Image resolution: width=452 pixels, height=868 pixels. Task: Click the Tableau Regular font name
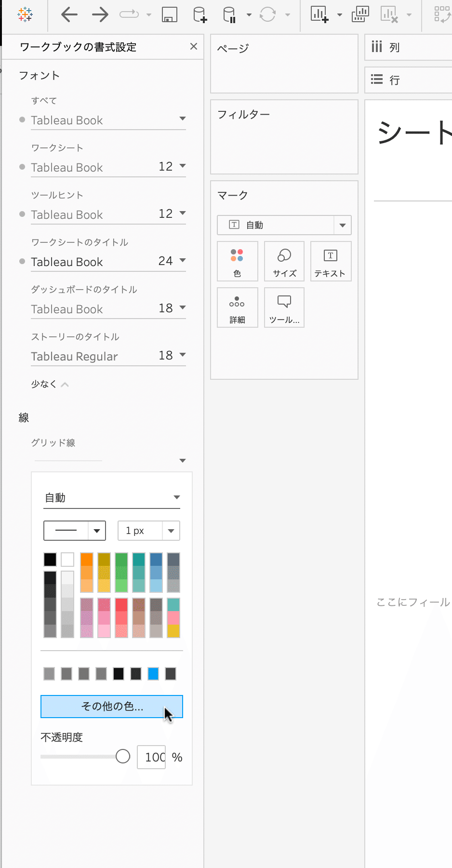pyautogui.click(x=74, y=356)
